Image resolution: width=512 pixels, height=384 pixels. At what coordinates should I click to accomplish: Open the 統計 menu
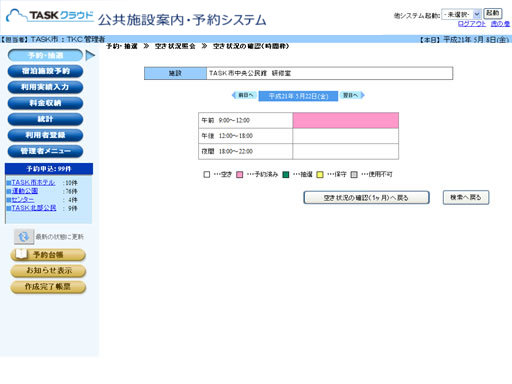click(x=45, y=119)
